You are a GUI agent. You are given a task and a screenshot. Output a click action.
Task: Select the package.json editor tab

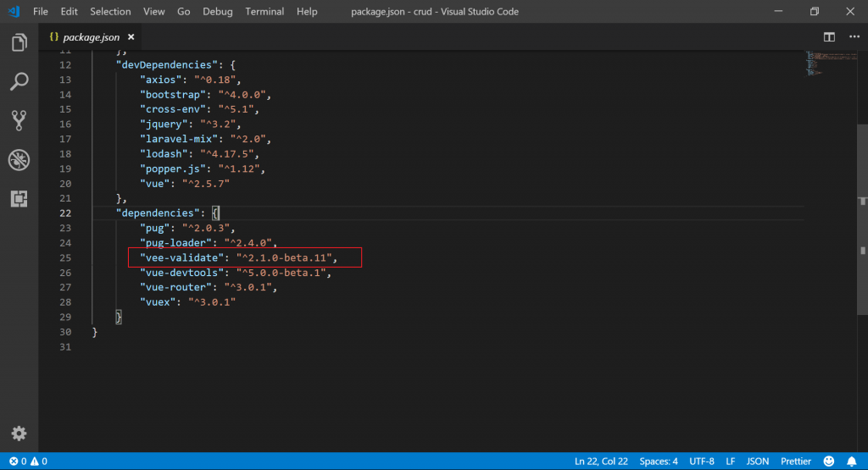(x=92, y=37)
